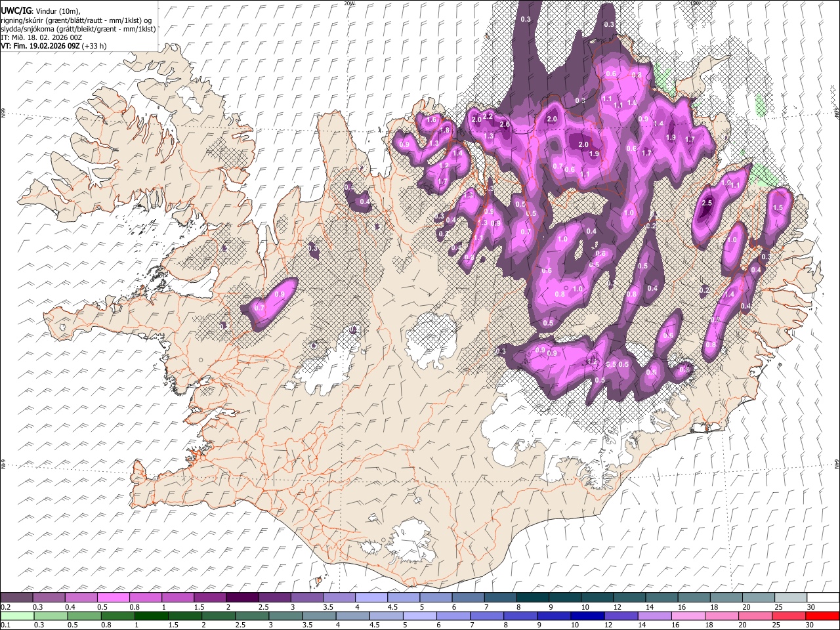Click the bottom-row legend swatch between 0.5 and 0.8
Viewport: 840px width, 630px height.
click(84, 616)
